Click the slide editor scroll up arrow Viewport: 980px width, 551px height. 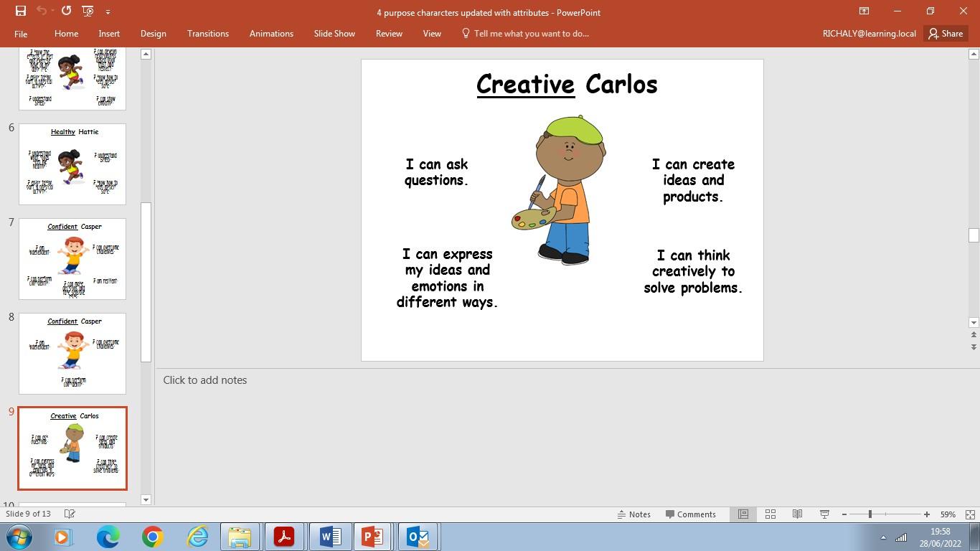[974, 54]
